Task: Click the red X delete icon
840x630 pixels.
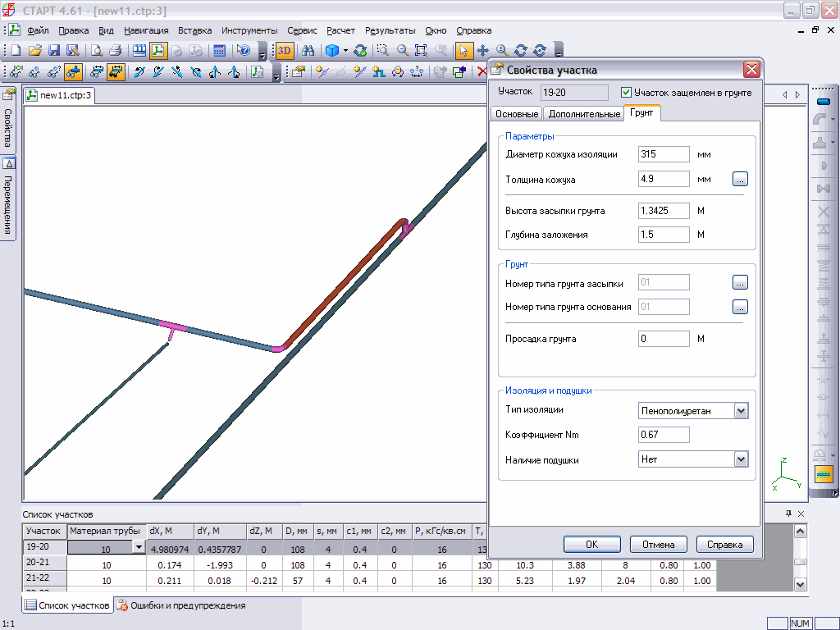Action: (x=482, y=71)
